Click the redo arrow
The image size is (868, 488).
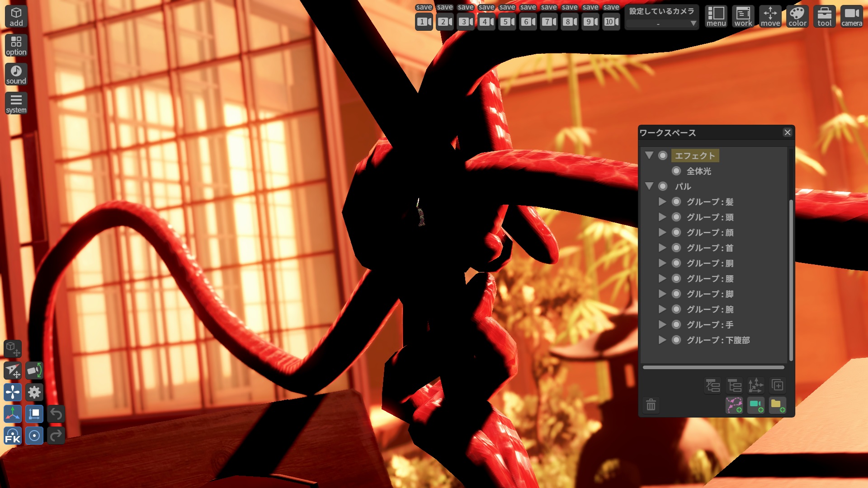(56, 436)
